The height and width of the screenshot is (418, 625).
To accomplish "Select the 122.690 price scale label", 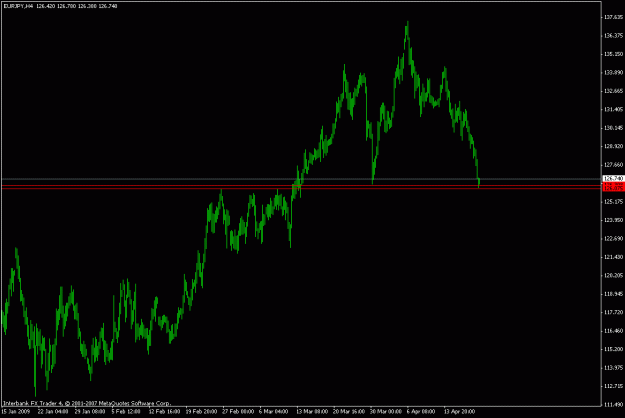I will pyautogui.click(x=613, y=238).
